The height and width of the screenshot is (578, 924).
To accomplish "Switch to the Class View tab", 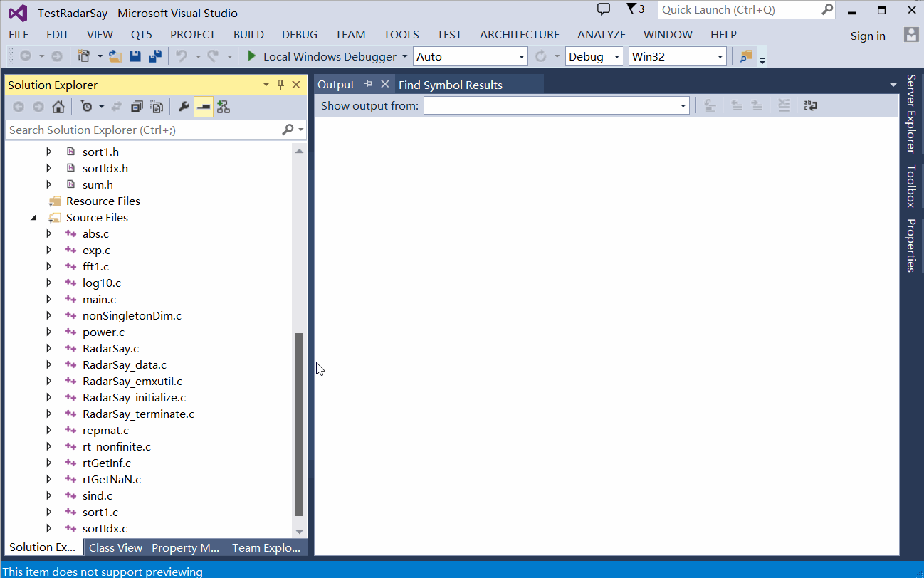I will point(115,547).
